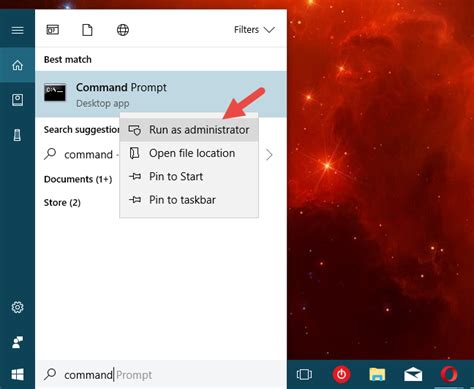Viewport: 474px width, 389px height.
Task: Open Settings gear in search sidebar
Action: (17, 307)
